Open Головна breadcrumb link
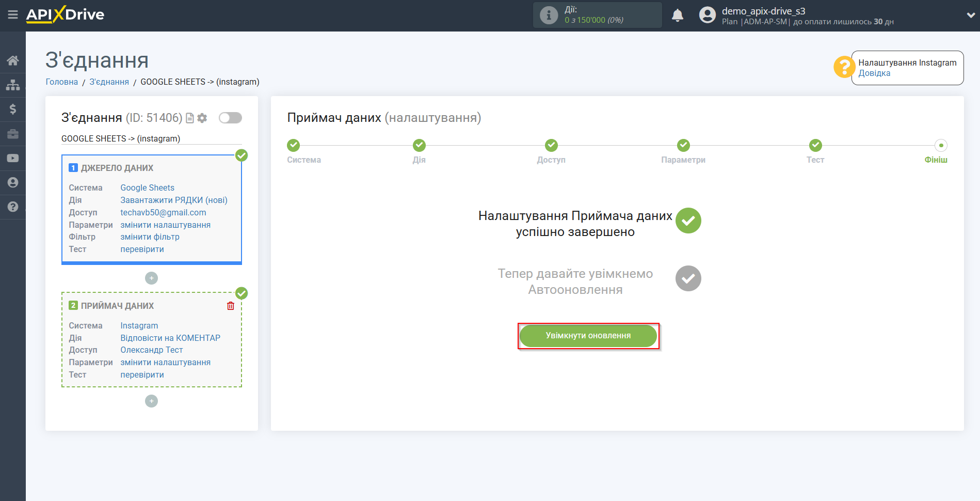Image resolution: width=980 pixels, height=501 pixels. pyautogui.click(x=62, y=82)
